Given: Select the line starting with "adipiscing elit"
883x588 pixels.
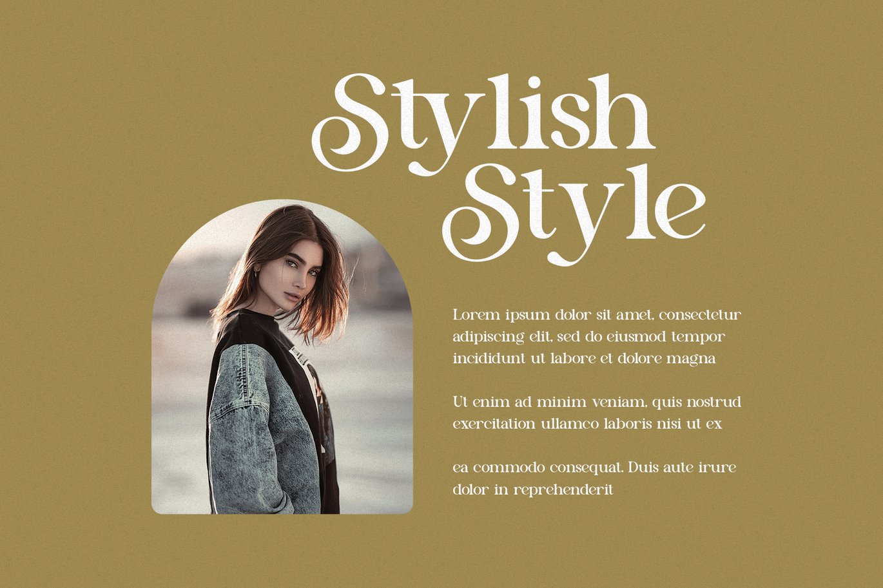Looking at the screenshot, I should click(588, 337).
